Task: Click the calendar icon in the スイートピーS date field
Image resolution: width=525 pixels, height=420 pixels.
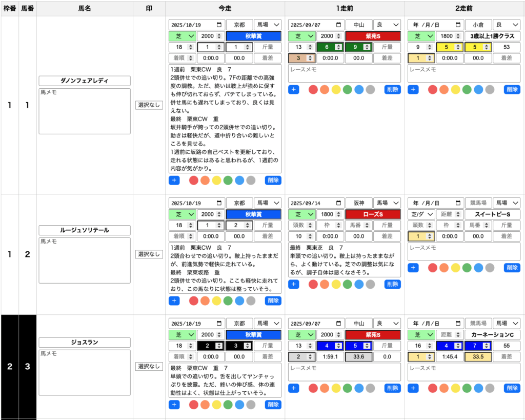Action: [458, 203]
